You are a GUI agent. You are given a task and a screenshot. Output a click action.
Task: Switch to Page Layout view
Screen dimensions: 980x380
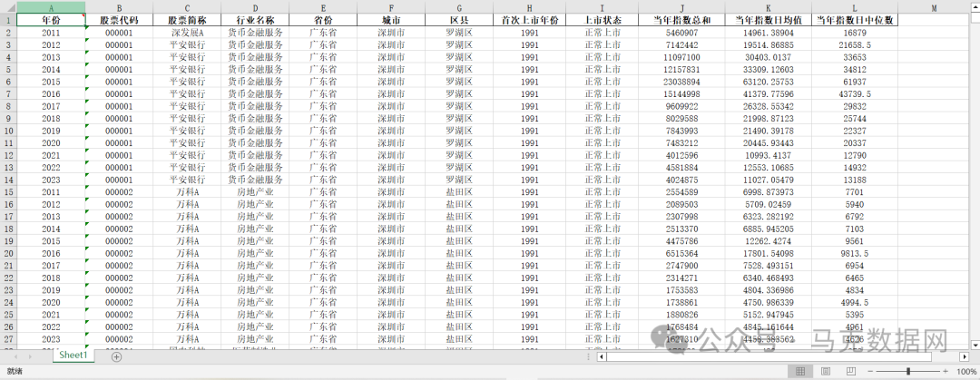click(x=825, y=371)
